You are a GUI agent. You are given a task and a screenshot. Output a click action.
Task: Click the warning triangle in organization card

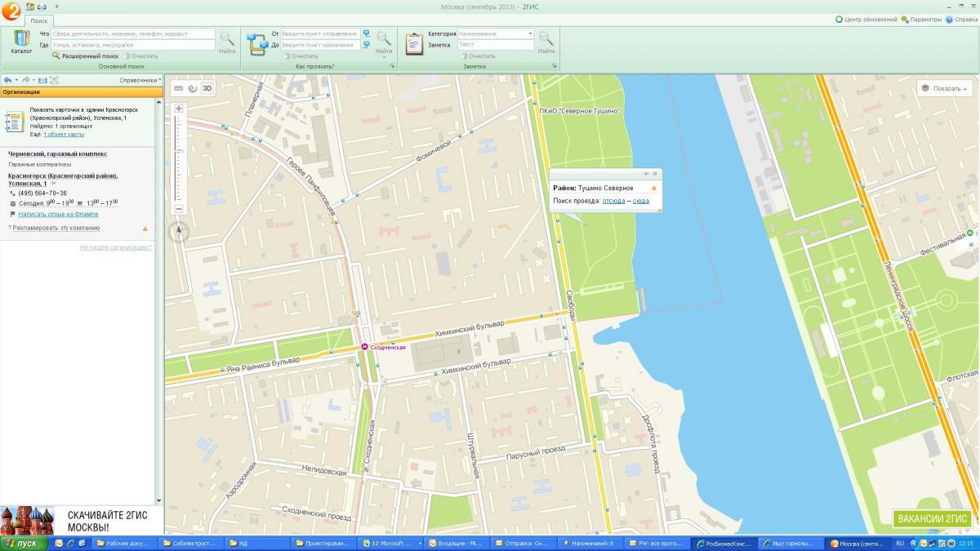145,229
